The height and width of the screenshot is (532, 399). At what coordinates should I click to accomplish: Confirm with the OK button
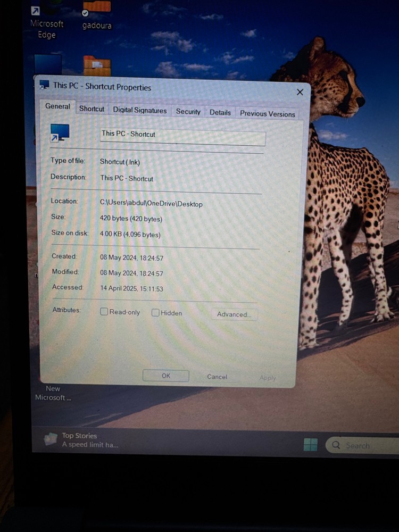pos(166,376)
